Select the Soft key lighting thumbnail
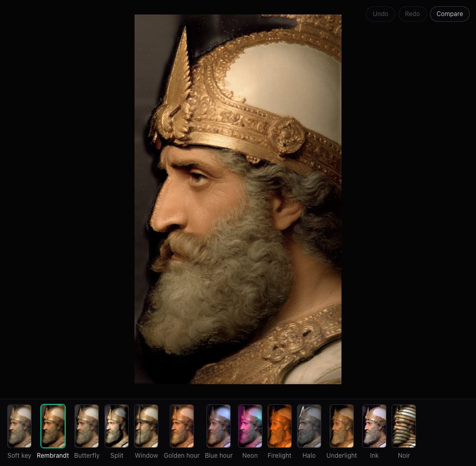This screenshot has height=466, width=476. tap(20, 426)
